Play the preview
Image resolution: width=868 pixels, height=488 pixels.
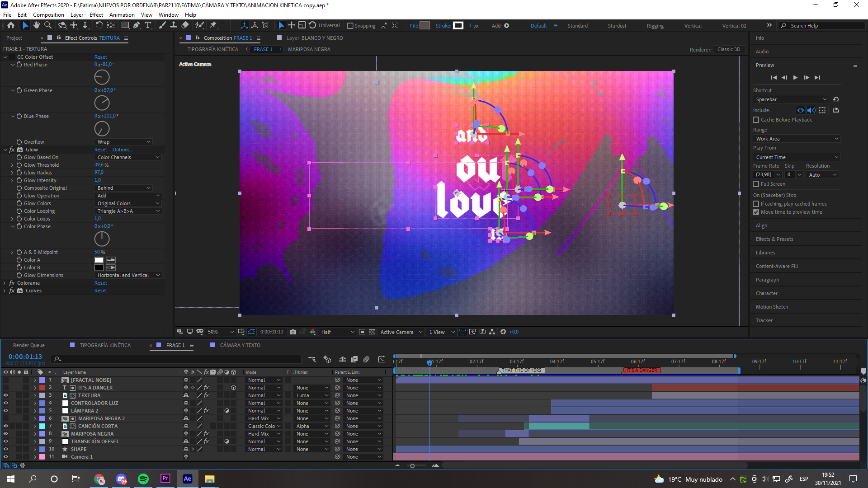pos(795,78)
